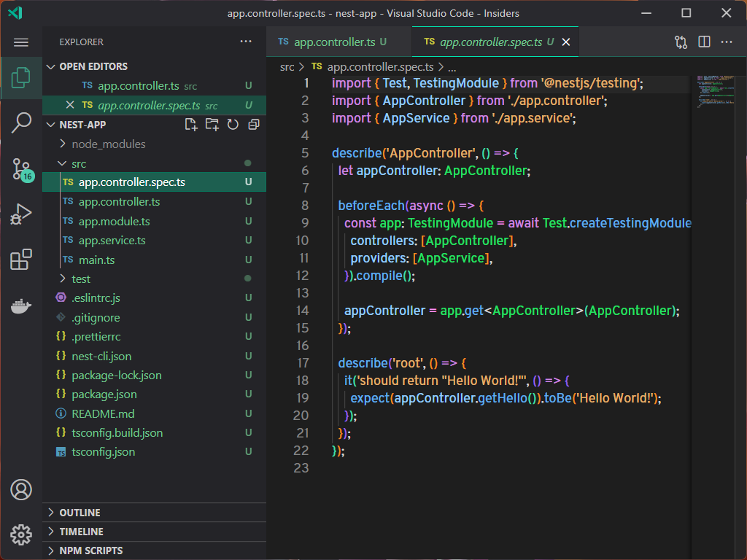Open the Search view in activity bar
Viewport: 747px width, 560px height.
[21, 123]
